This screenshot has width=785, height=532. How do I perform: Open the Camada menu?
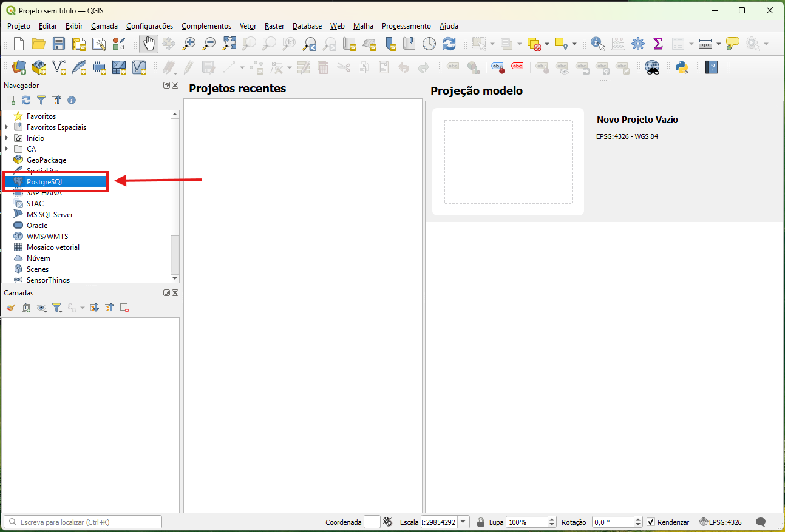[104, 26]
